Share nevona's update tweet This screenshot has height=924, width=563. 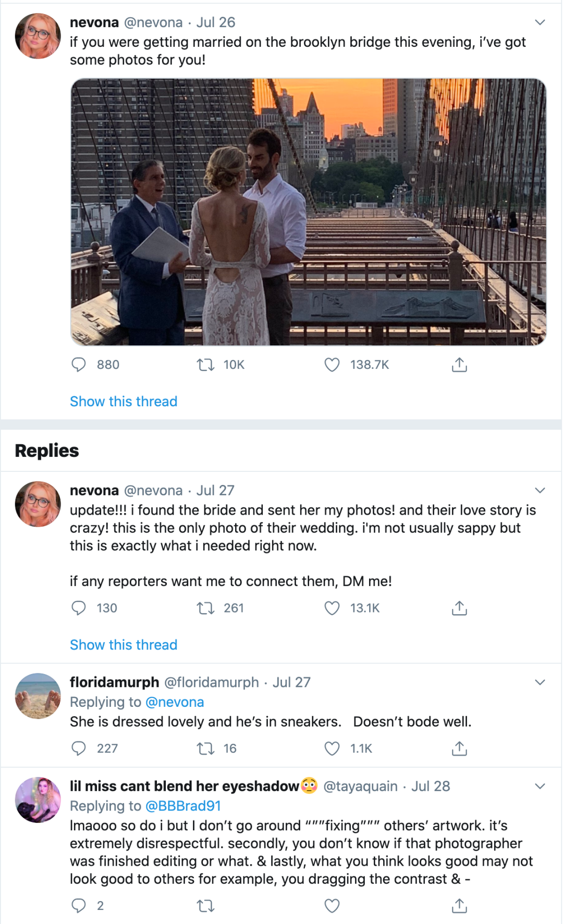point(459,608)
